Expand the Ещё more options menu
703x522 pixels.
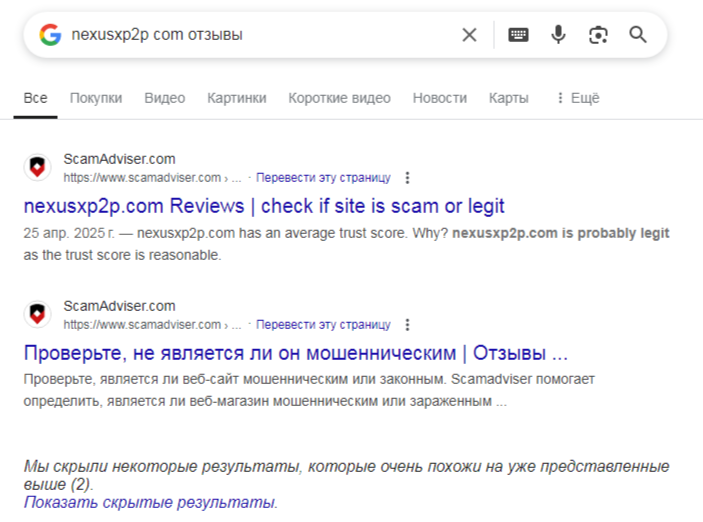(x=578, y=98)
